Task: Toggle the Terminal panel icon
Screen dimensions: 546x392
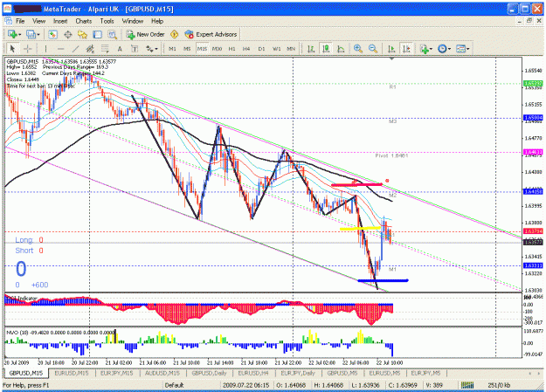Action: [x=97, y=34]
